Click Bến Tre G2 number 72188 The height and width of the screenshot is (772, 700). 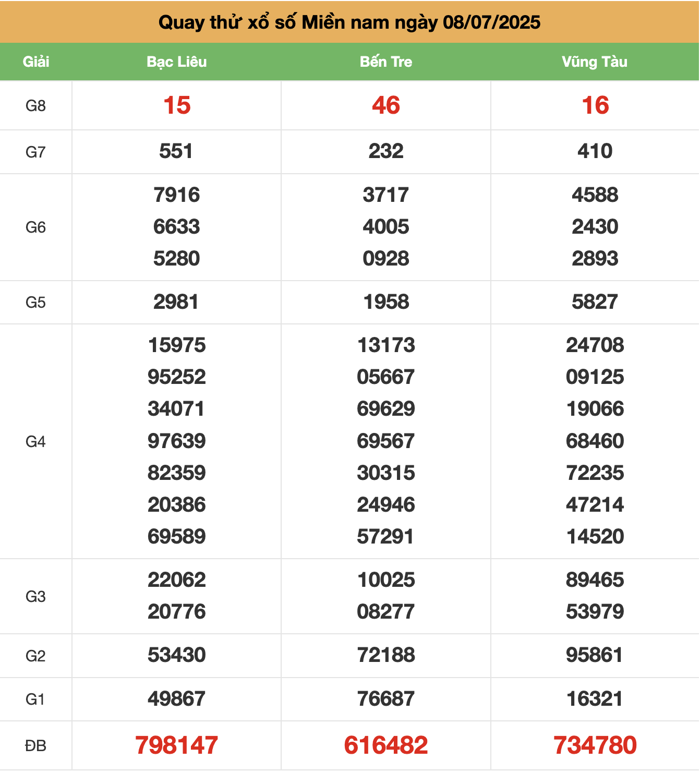[x=386, y=655]
